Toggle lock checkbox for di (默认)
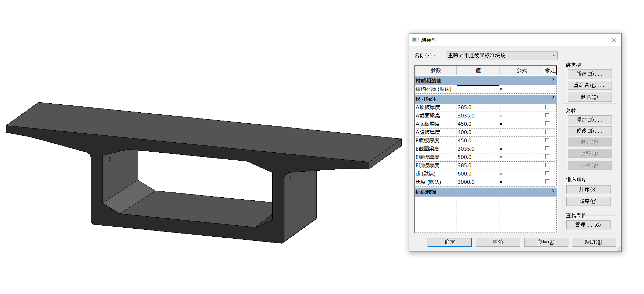Image resolution: width=644 pixels, height=294 pixels. [547, 173]
